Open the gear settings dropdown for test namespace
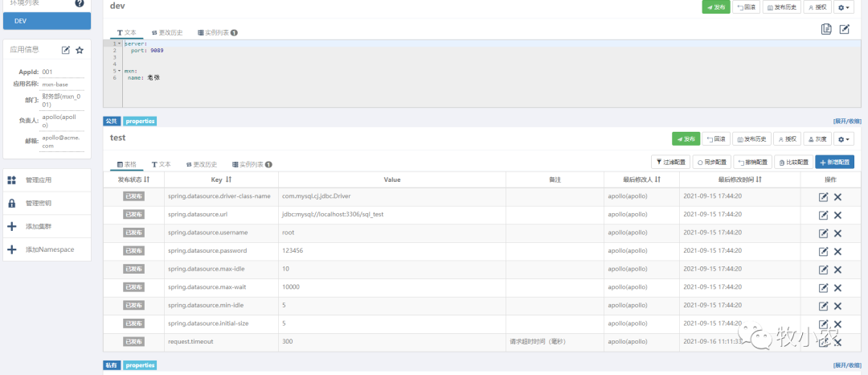Image resolution: width=868 pixels, height=375 pixels. click(844, 138)
